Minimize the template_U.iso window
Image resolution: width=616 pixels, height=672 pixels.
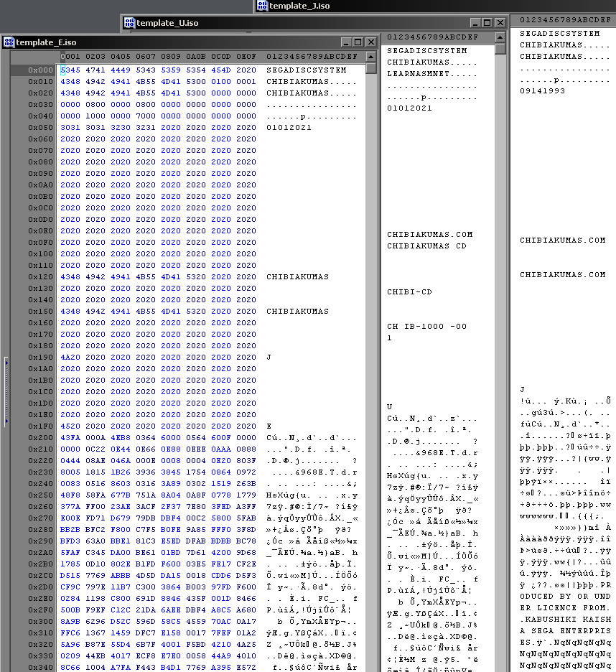(475, 23)
